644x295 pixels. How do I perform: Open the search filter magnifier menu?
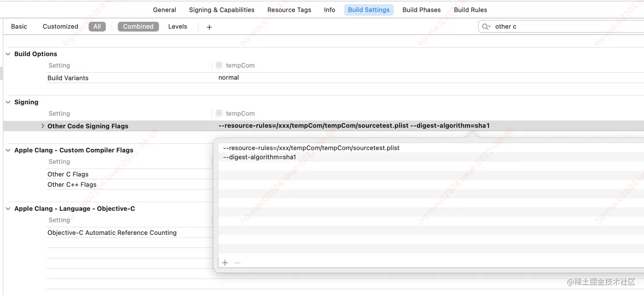pos(486,26)
